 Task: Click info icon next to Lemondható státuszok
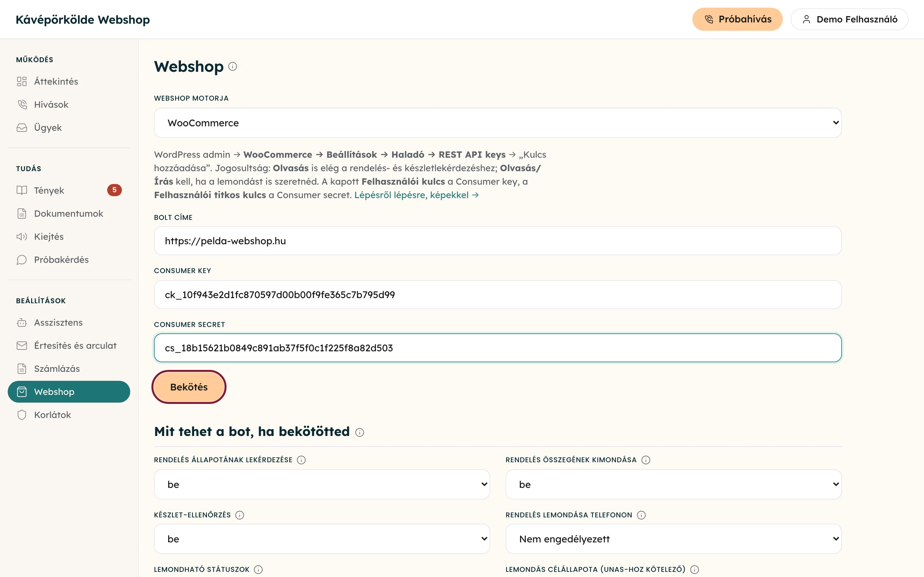(x=258, y=569)
